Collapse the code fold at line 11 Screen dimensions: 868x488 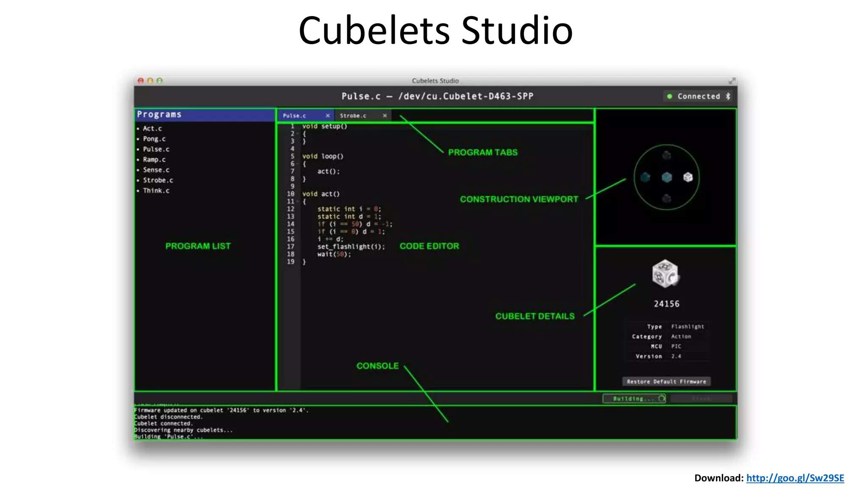tap(298, 202)
